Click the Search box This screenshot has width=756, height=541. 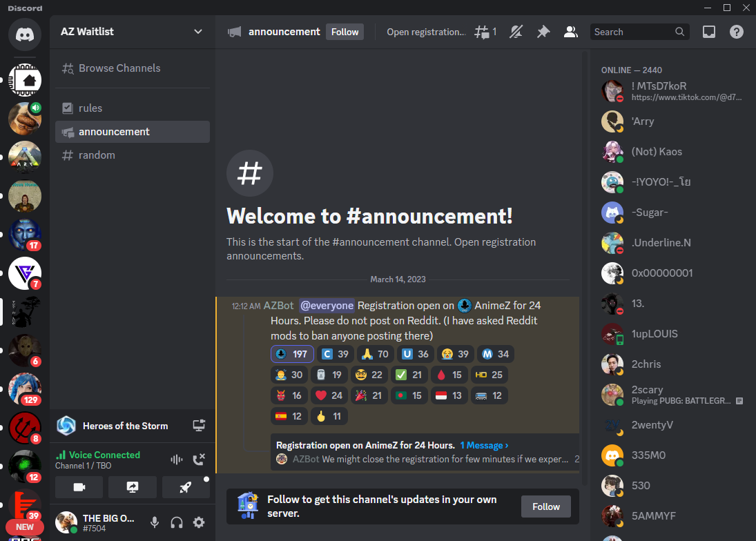639,32
